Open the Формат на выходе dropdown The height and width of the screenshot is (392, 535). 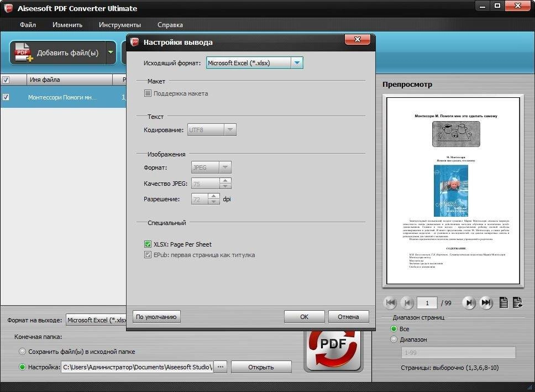[96, 320]
